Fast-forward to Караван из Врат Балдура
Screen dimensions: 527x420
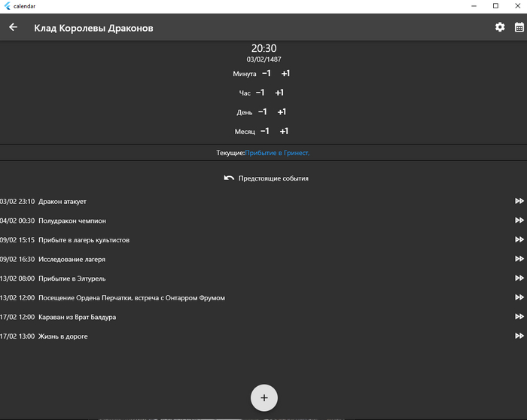[x=519, y=317]
